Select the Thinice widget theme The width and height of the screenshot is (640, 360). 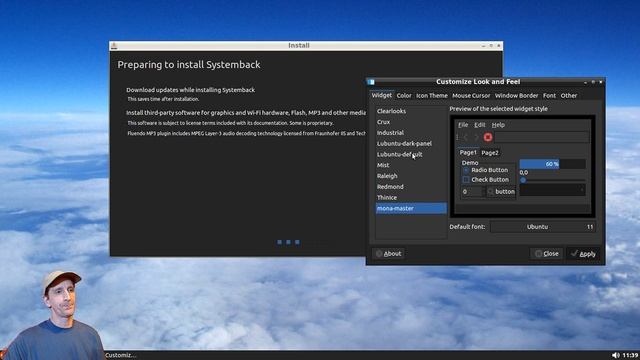click(x=411, y=198)
